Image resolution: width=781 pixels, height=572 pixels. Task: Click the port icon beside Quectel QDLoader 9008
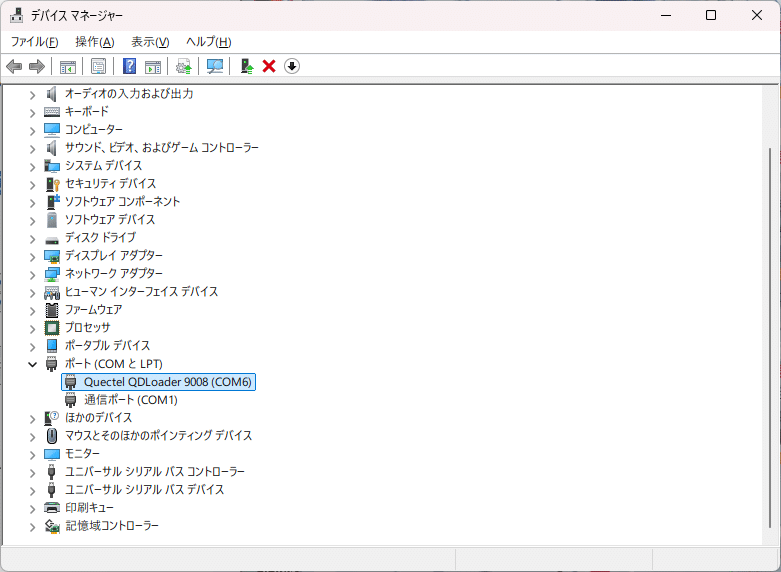[71, 382]
